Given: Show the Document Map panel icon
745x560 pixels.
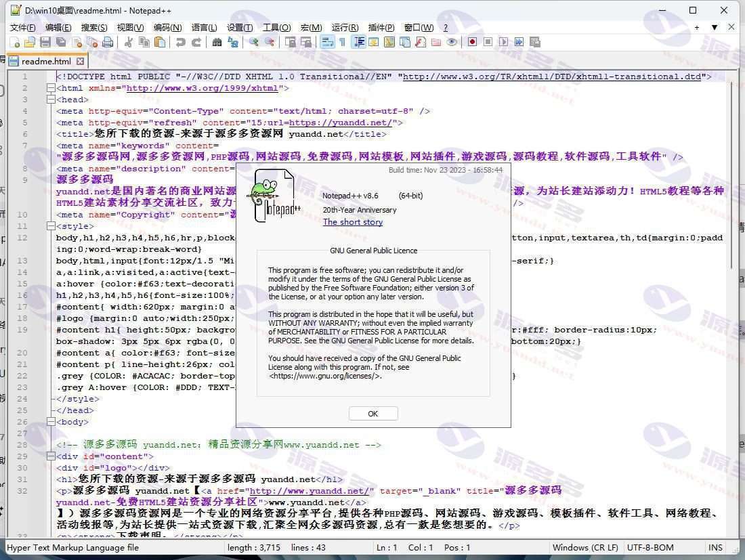Looking at the screenshot, I should pyautogui.click(x=389, y=42).
